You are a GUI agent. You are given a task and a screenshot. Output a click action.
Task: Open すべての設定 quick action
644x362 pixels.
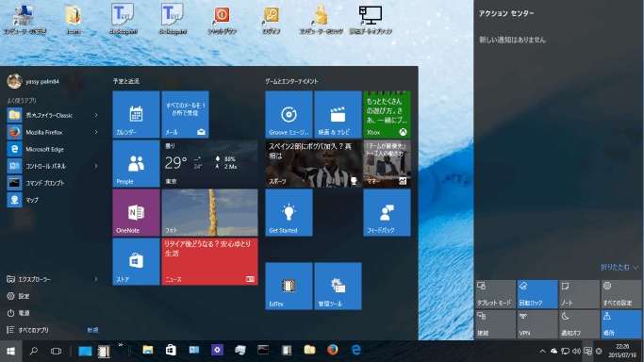click(x=621, y=294)
